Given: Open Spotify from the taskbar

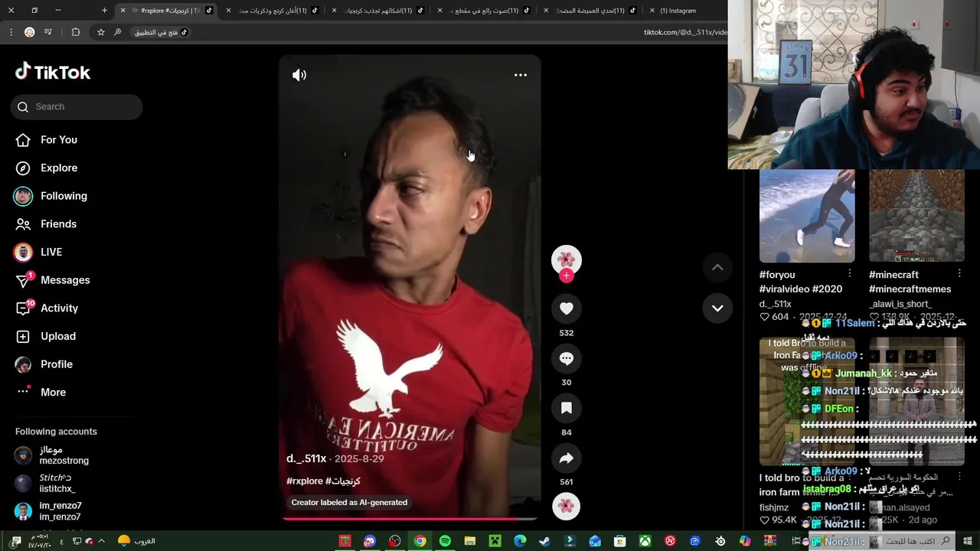Looking at the screenshot, I should point(445,541).
